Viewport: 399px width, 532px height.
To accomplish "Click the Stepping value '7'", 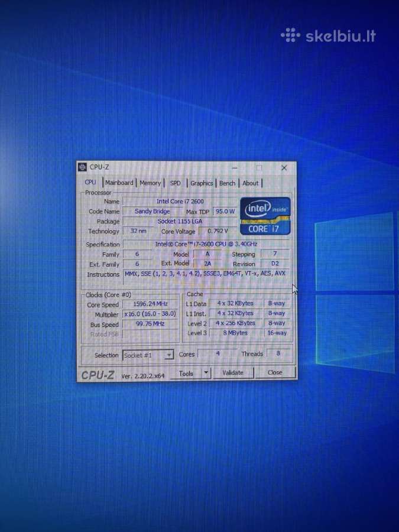I will pos(275,254).
